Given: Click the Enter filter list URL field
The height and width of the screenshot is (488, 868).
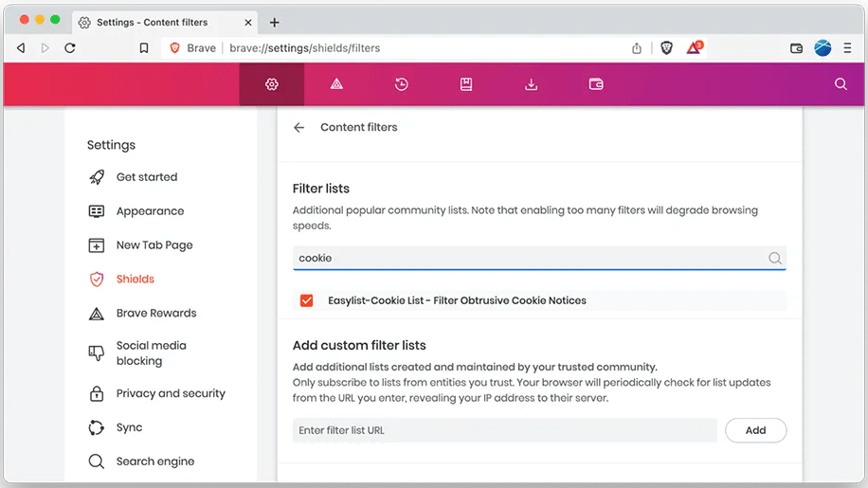Looking at the screenshot, I should 504,430.
